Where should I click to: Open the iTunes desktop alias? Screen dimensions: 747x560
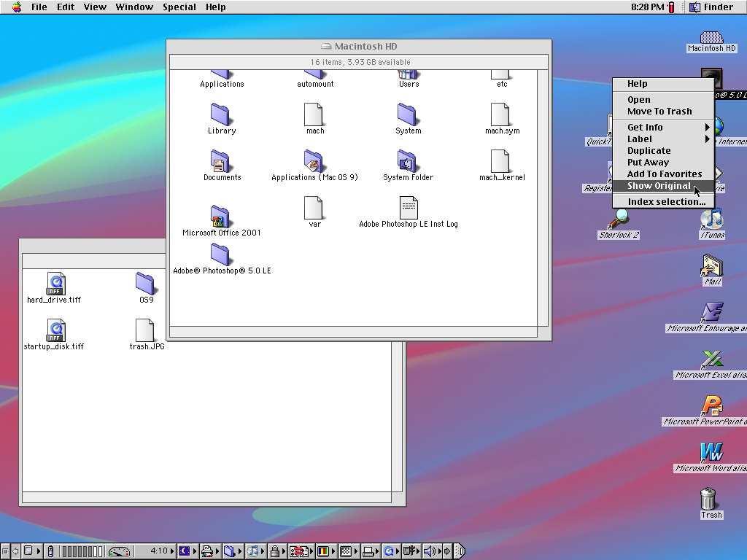pyautogui.click(x=711, y=219)
